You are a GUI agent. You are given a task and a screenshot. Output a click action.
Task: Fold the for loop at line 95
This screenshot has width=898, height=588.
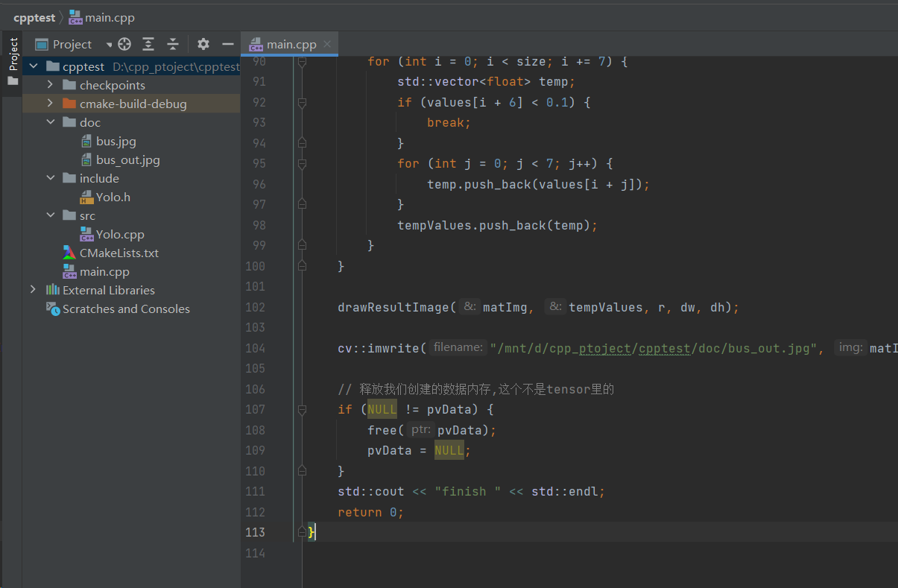[x=302, y=163]
